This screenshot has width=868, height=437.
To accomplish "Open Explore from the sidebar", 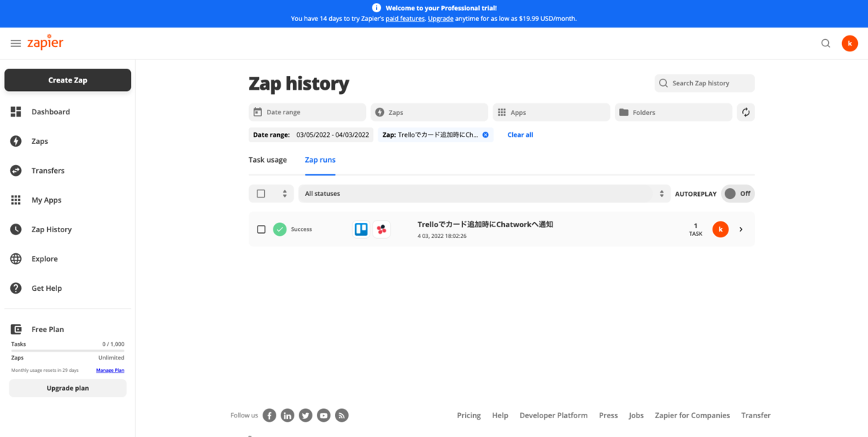I will [46, 258].
